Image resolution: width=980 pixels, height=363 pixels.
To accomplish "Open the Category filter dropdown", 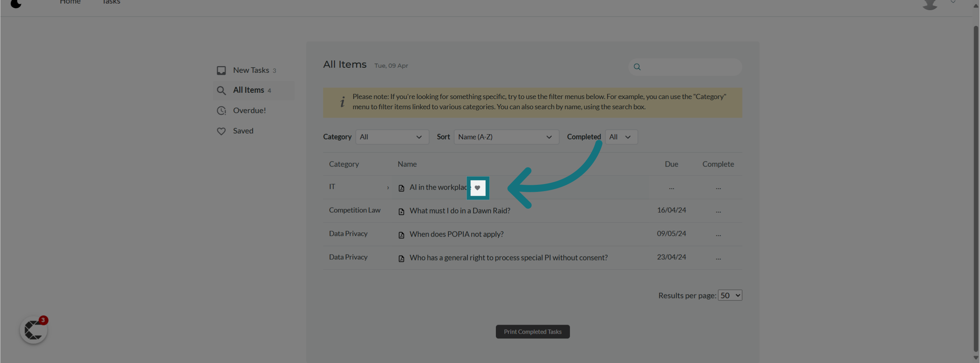I will 392,137.
